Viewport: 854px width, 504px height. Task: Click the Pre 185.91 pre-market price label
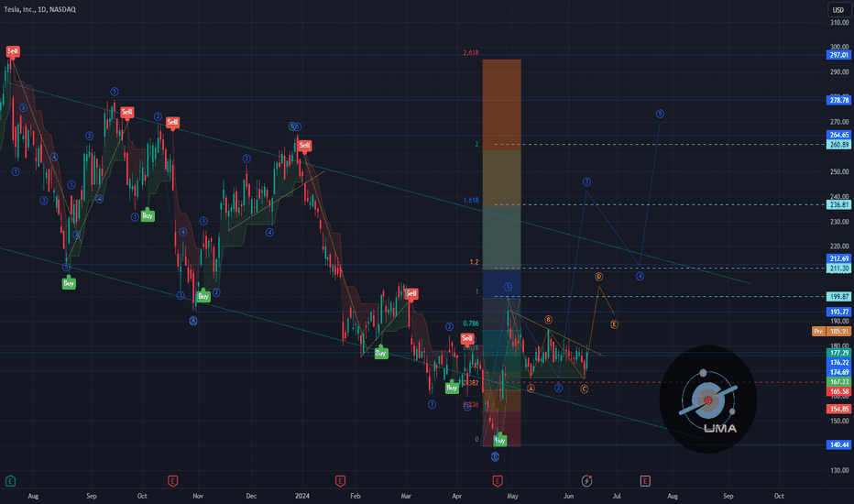[832, 332]
